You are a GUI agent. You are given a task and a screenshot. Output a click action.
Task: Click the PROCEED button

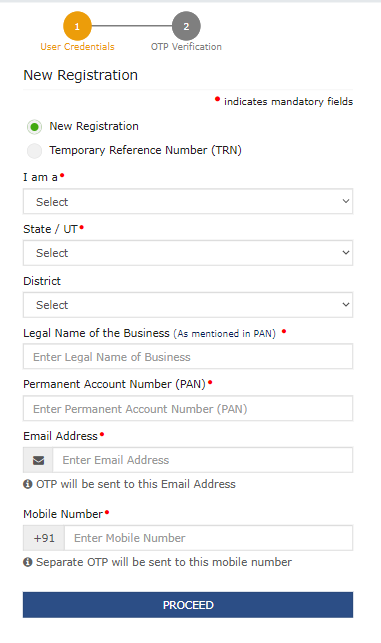(x=188, y=605)
